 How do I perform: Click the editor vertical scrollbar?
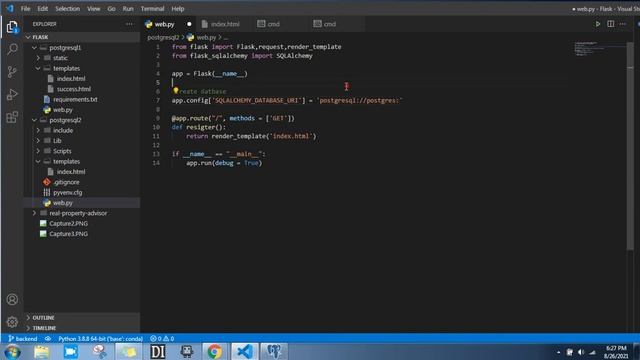[630, 147]
